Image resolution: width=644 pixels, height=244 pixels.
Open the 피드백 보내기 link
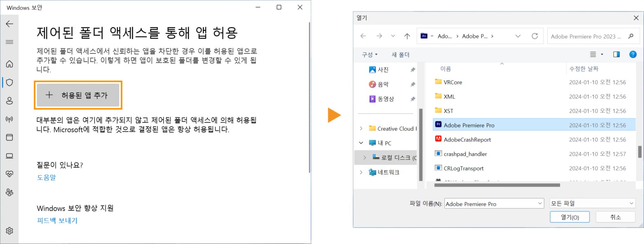(x=57, y=221)
